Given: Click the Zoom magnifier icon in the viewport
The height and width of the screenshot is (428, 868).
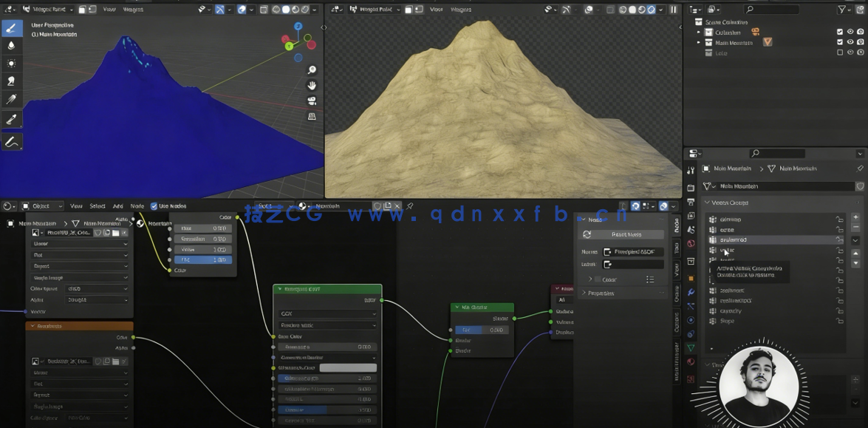Looking at the screenshot, I should click(311, 69).
